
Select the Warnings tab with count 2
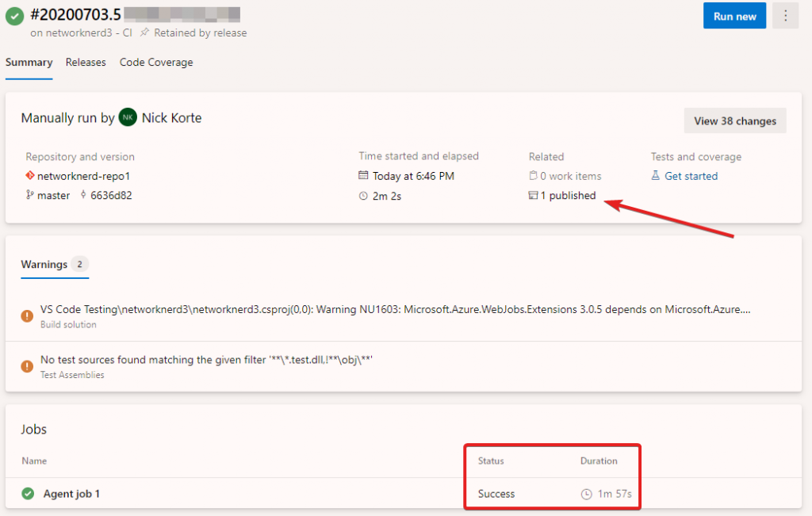tap(55, 265)
